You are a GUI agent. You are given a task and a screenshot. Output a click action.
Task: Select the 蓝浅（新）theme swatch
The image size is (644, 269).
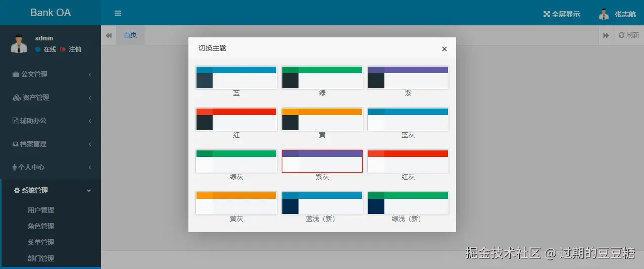click(322, 203)
